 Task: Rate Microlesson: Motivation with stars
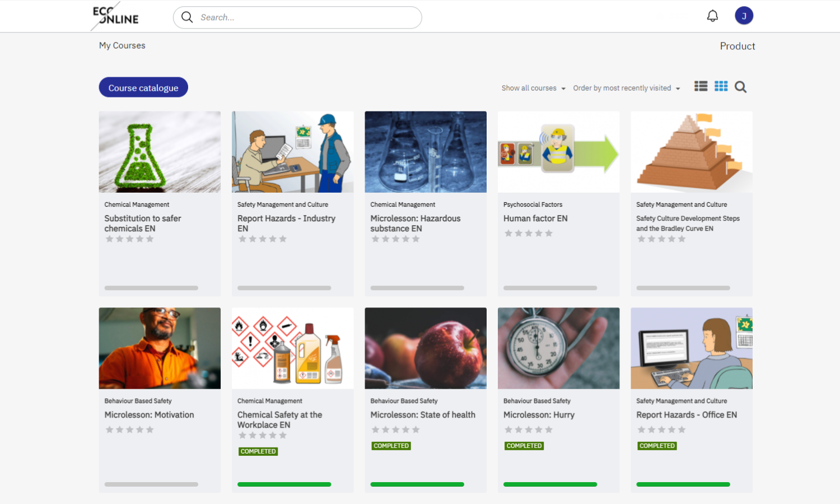tap(129, 430)
